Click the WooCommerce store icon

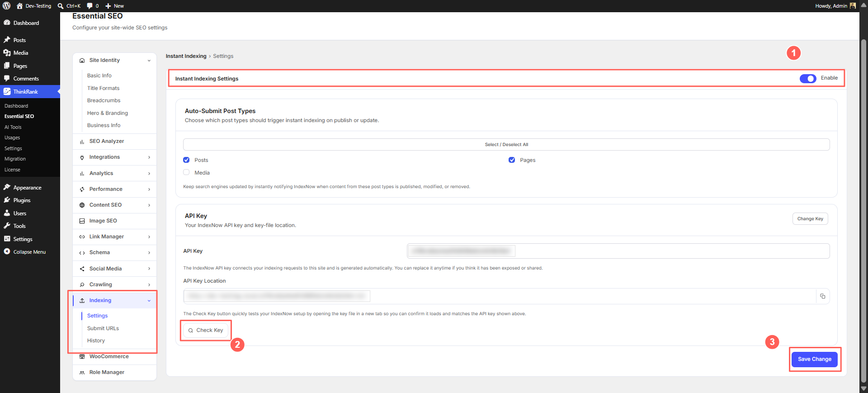(x=82, y=357)
